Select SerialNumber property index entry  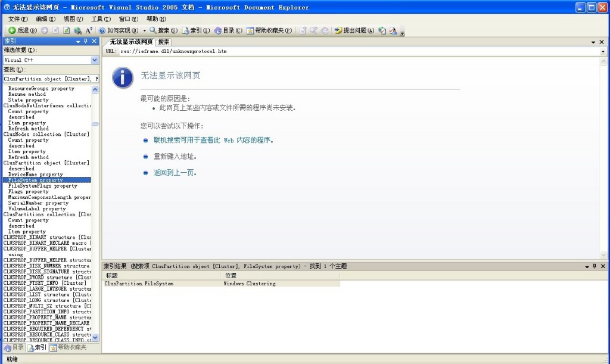[38, 203]
